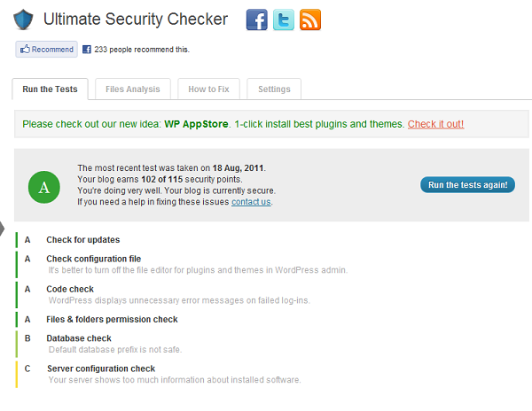Select Files & folders permission check
The height and width of the screenshot is (411, 532).
tap(112, 320)
